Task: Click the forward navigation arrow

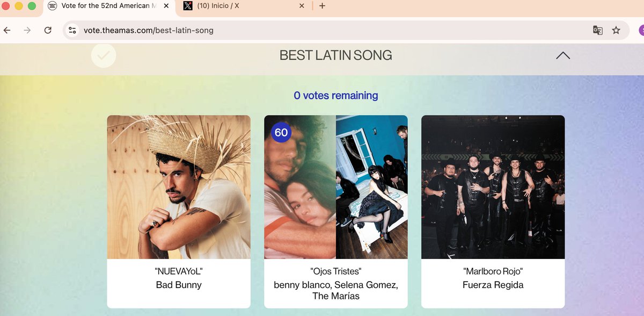Action: click(x=26, y=31)
